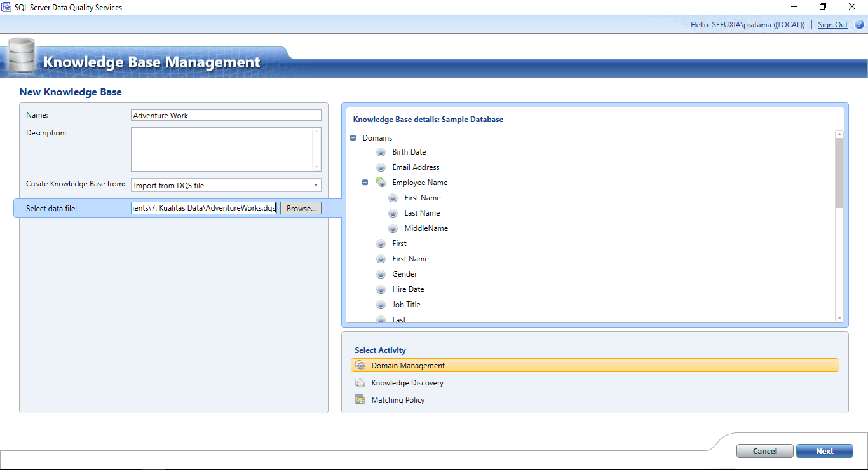The image size is (868, 470).
Task: Click the Gender domain icon
Action: pos(381,274)
